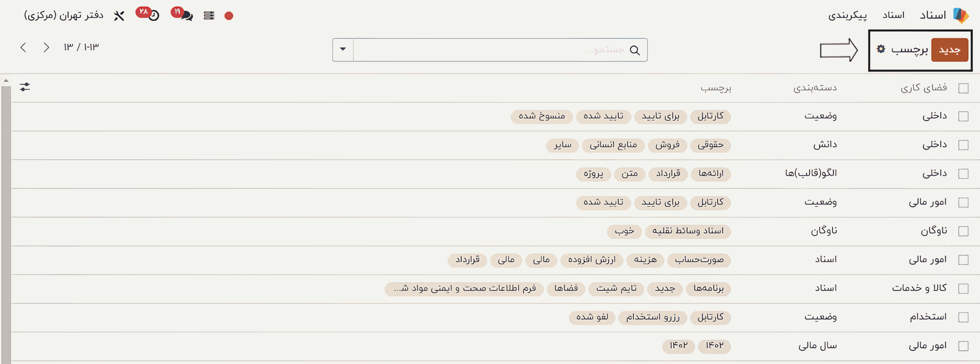
Task: Open the اسناد menu item
Action: pyautogui.click(x=893, y=15)
